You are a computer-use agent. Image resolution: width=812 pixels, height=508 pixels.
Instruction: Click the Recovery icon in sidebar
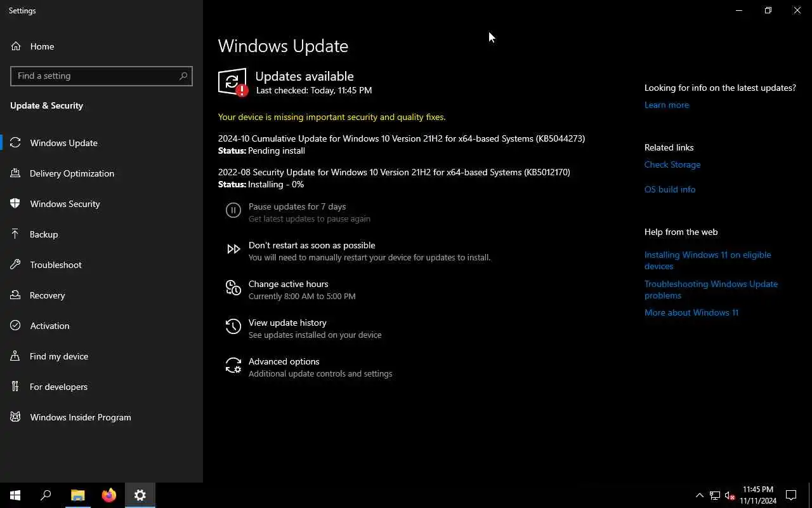coord(16,295)
